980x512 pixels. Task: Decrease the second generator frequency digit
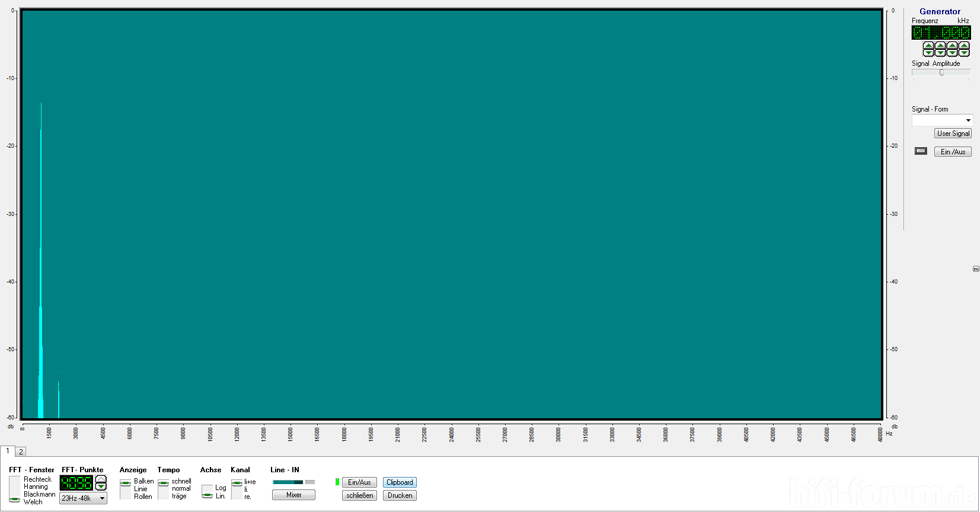940,53
